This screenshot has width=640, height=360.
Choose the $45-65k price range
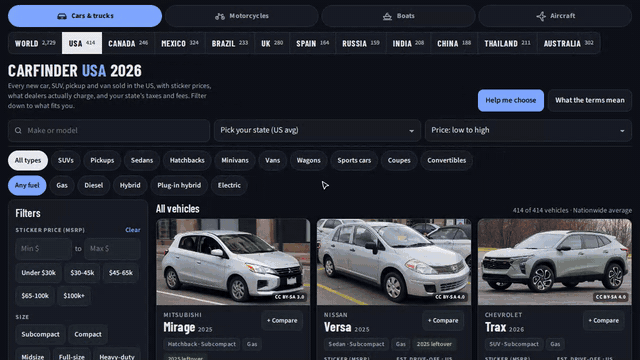pos(120,273)
